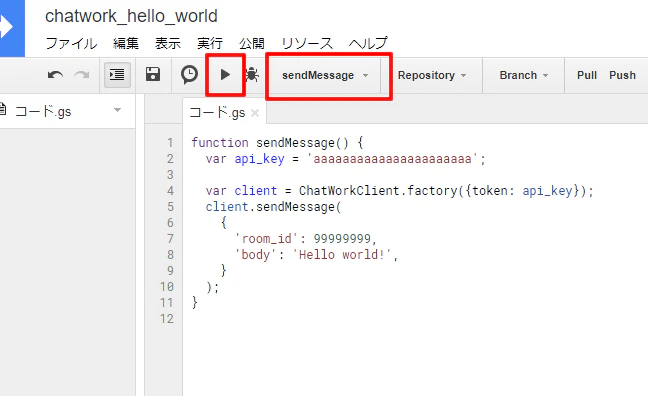Open the Branch dropdown
This screenshot has height=396, width=648.
pyautogui.click(x=524, y=75)
